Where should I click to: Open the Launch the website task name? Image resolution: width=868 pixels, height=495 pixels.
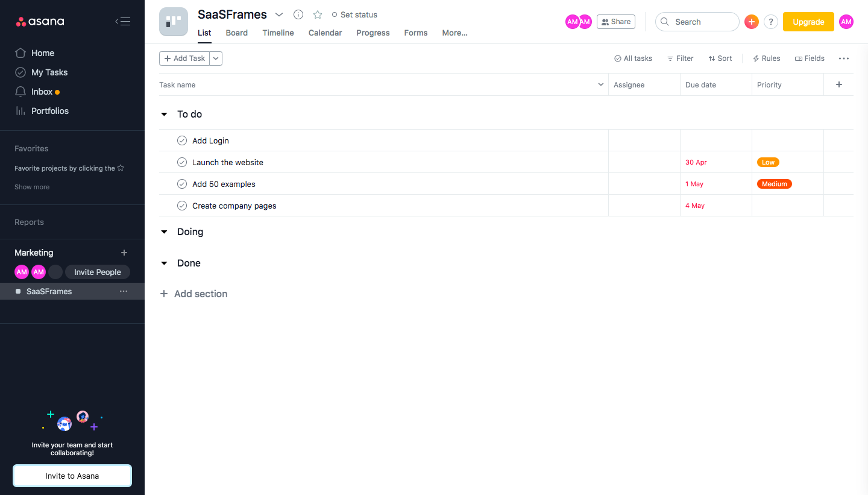point(228,162)
